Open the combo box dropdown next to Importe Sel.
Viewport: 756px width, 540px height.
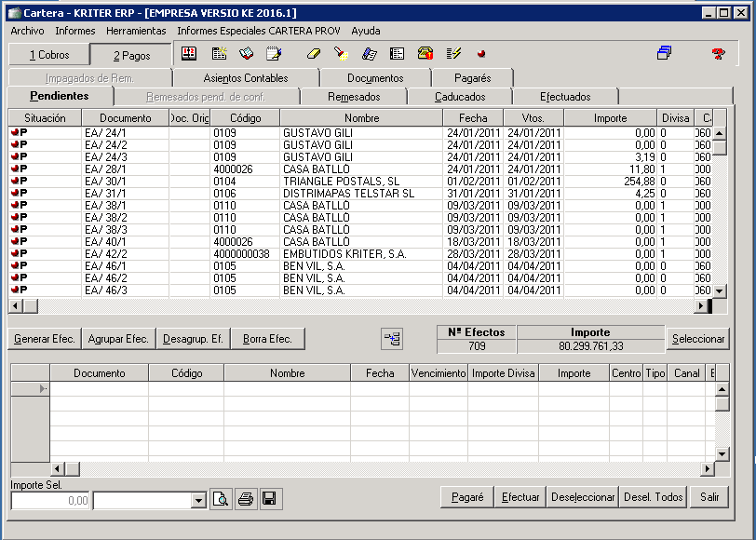coord(198,501)
